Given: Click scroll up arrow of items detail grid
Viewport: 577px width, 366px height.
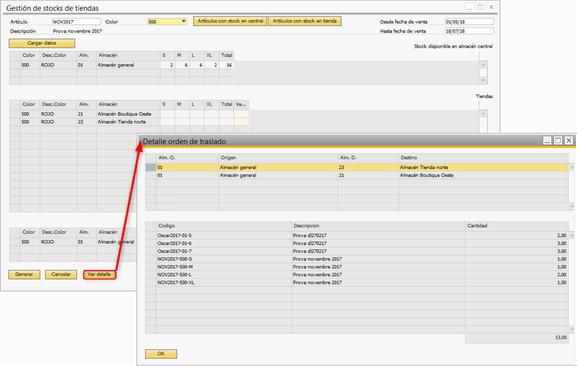Looking at the screenshot, I should coord(572,235).
